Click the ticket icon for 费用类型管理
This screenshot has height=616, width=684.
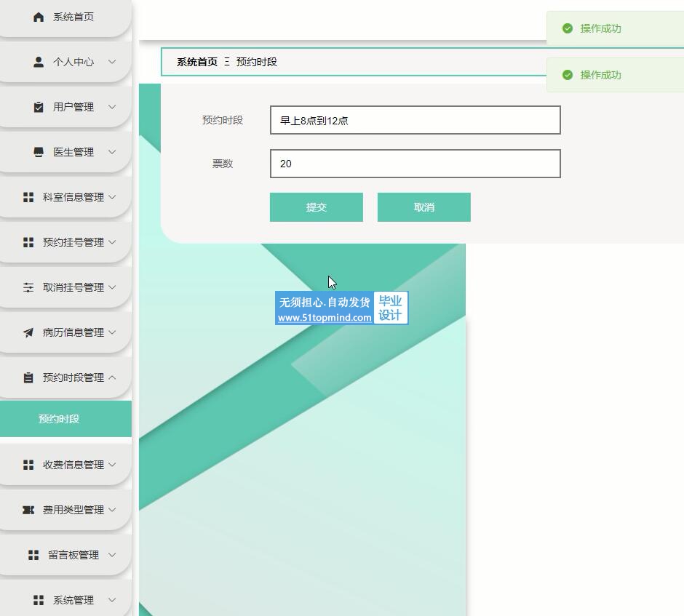point(28,510)
